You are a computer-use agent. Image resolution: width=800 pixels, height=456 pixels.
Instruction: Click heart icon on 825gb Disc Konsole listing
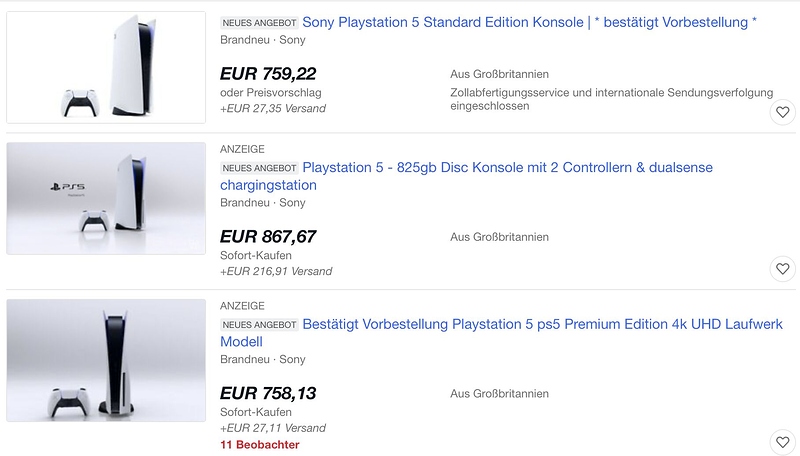click(783, 268)
